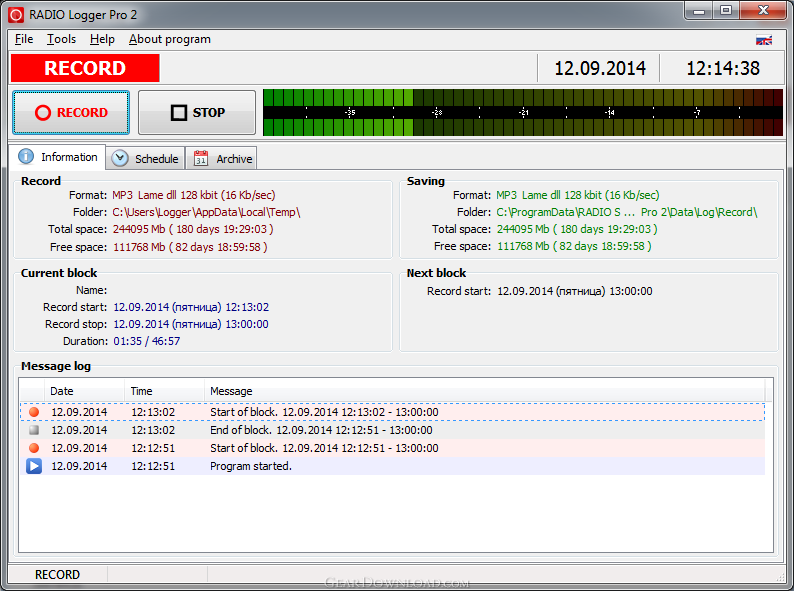Open the Tools menu
This screenshot has height=591, width=794.
61,39
